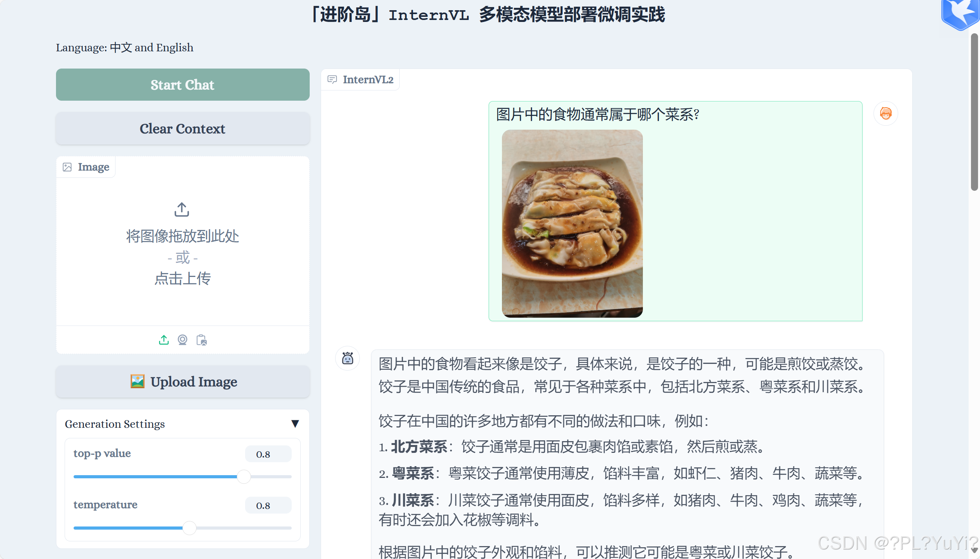
Task: Open the food photo thumbnail in chat
Action: coord(572,223)
